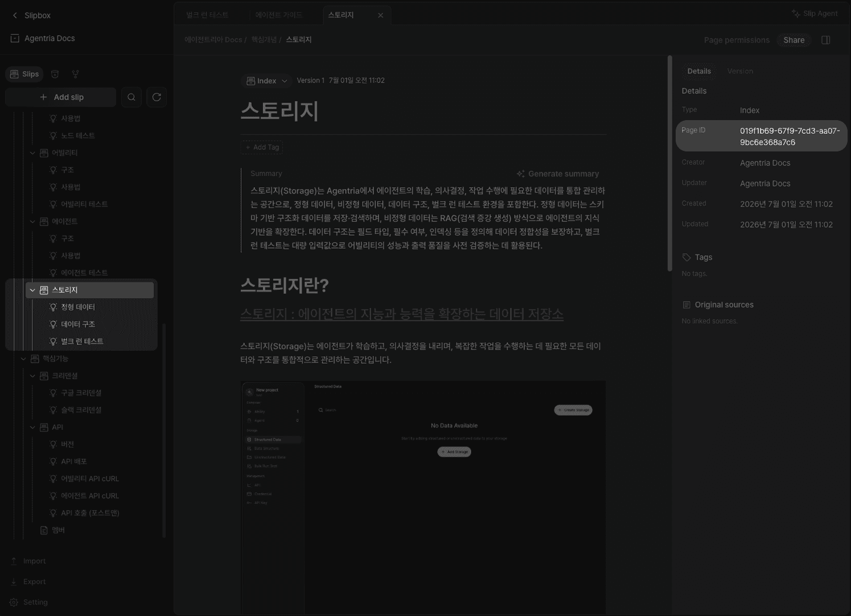Collapse the 크리덴셜 tree group
This screenshot has height=616, width=851.
click(32, 376)
